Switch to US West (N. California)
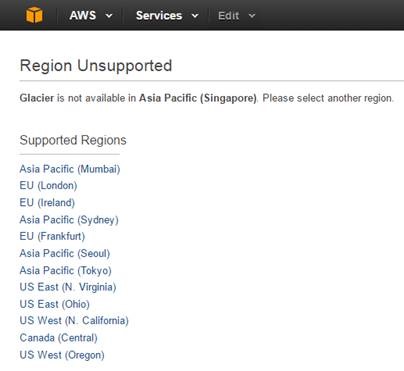Screen dimensions: 404x371 (x=74, y=321)
